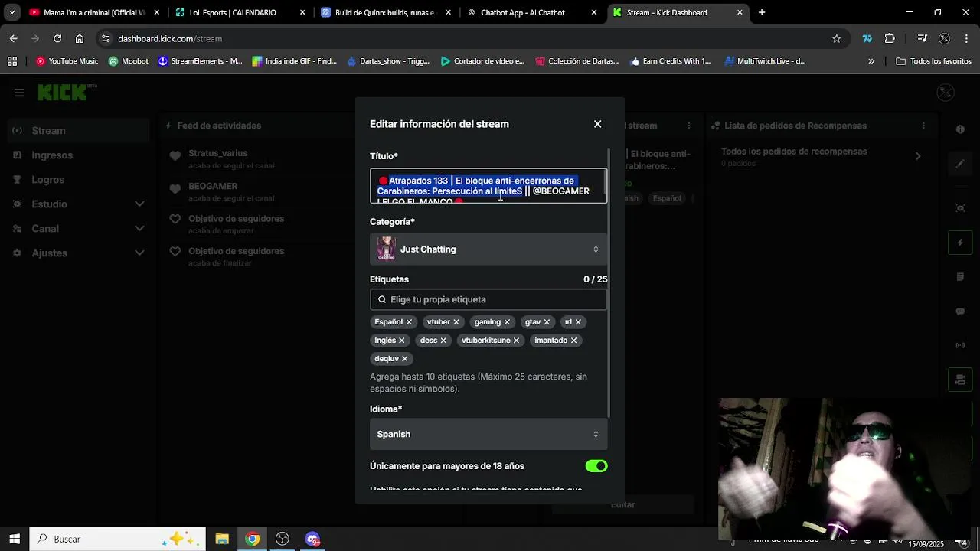Show more bookmarks chevron

click(x=871, y=61)
